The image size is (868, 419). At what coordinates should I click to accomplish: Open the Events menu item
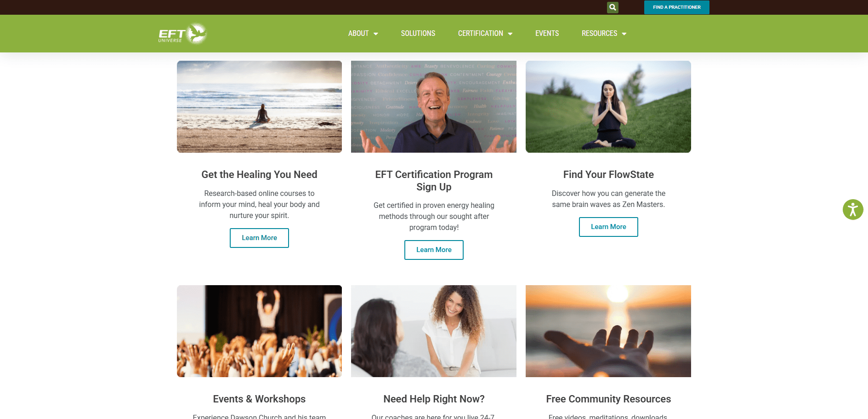click(547, 34)
